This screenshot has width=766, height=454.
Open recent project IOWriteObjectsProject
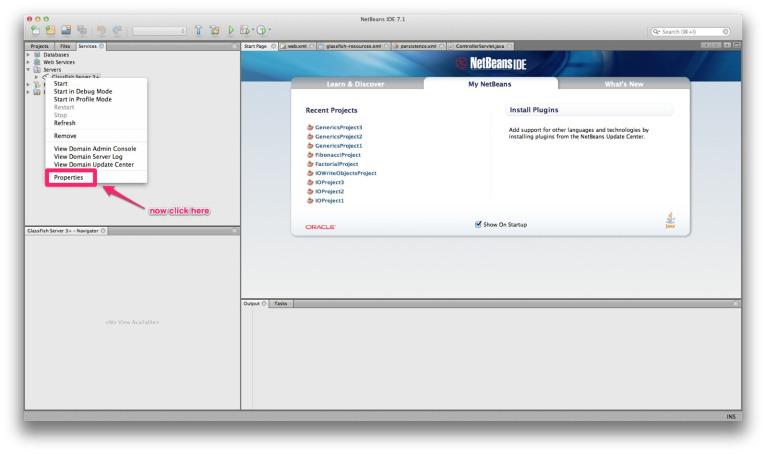345,173
